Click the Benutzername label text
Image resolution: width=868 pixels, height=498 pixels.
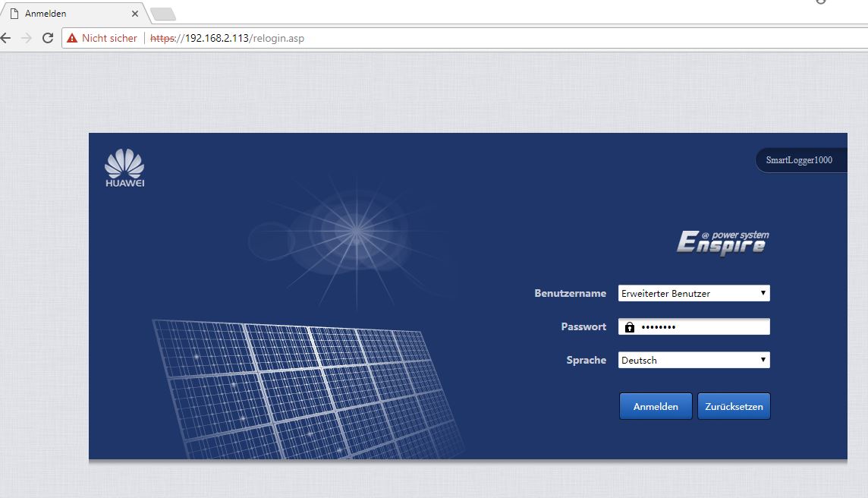tap(570, 293)
